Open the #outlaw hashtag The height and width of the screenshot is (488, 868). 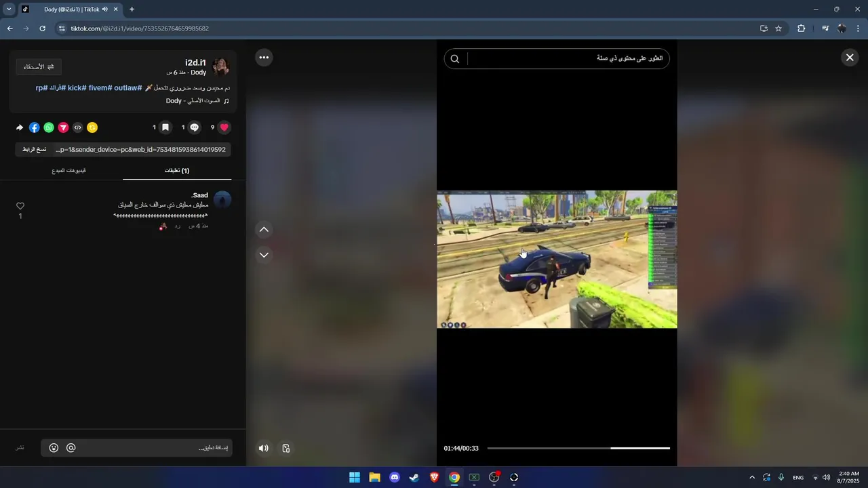click(128, 88)
